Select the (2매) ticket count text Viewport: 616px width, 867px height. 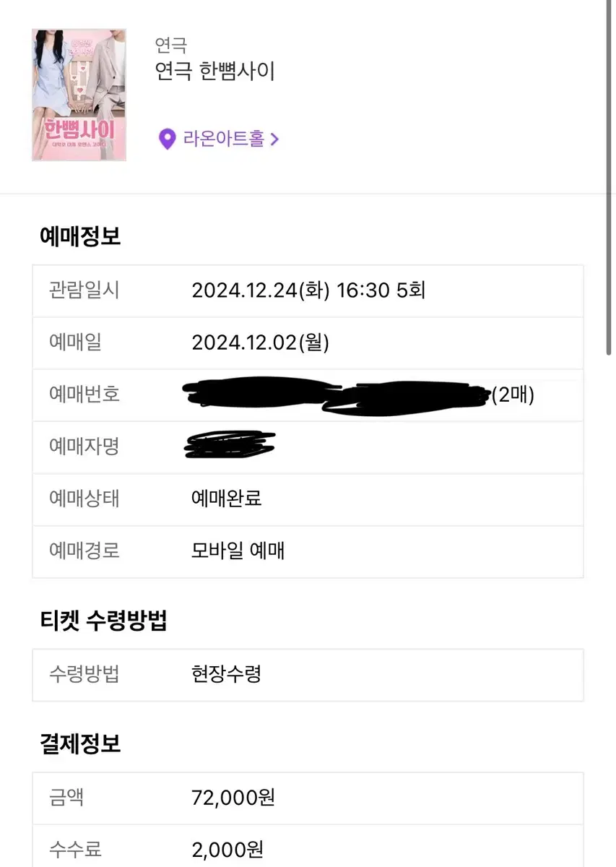tap(513, 395)
